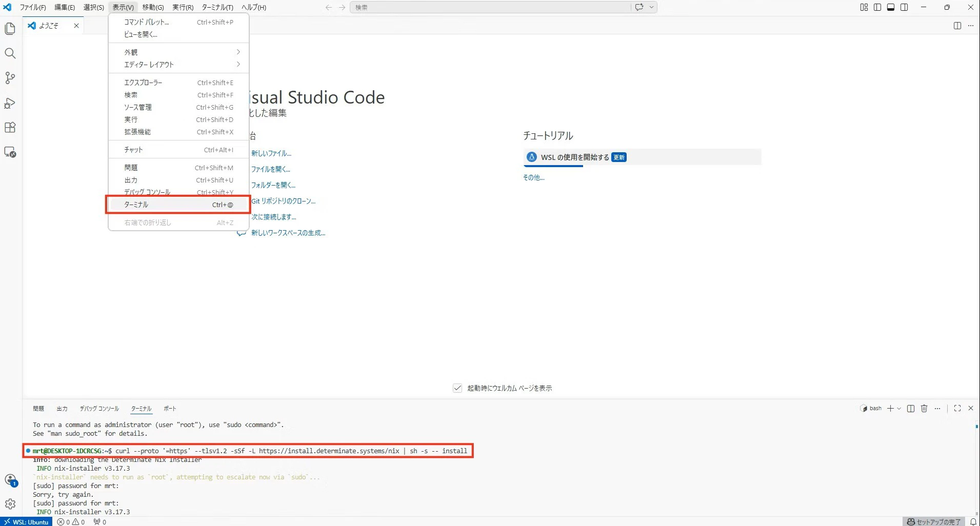Open the 実行(R) menu bar item

(183, 7)
